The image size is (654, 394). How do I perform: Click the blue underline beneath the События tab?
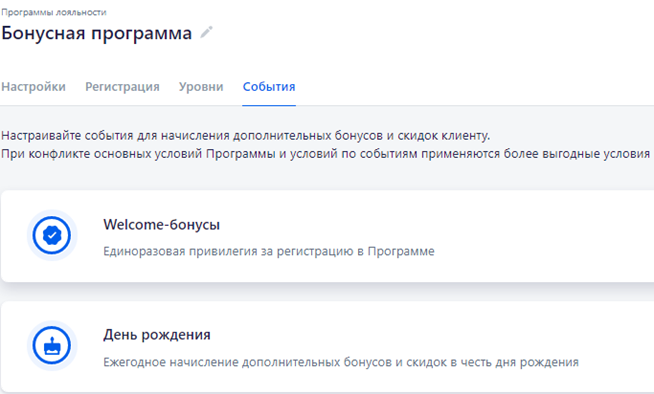(x=269, y=105)
